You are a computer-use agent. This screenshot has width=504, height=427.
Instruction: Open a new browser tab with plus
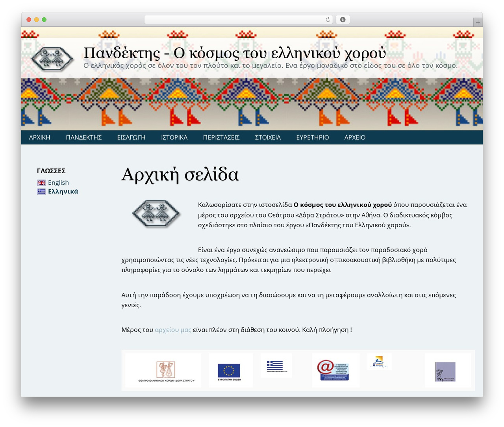coord(478,22)
